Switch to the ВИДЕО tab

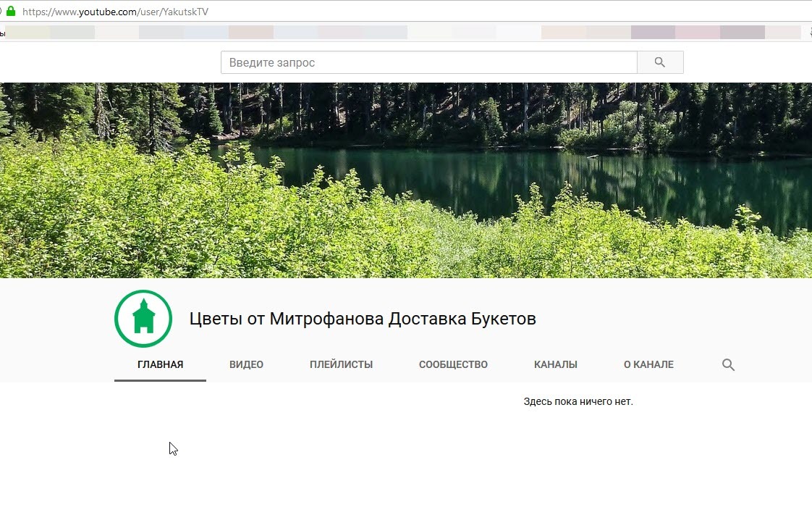point(246,364)
